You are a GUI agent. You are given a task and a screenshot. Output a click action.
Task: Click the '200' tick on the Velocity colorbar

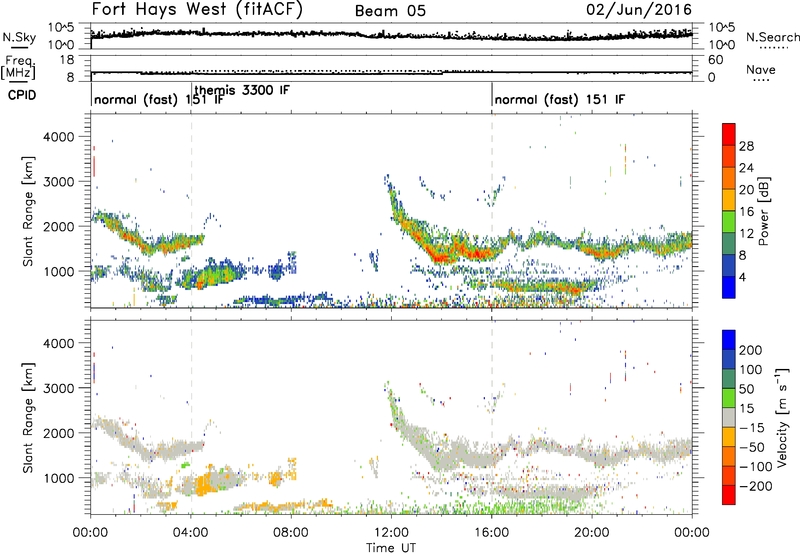coord(751,350)
